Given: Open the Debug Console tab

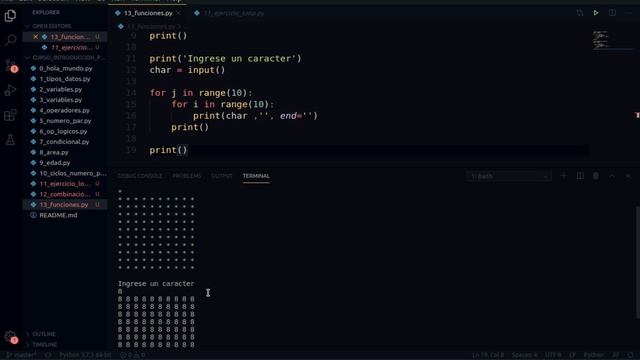Looking at the screenshot, I should point(140,176).
